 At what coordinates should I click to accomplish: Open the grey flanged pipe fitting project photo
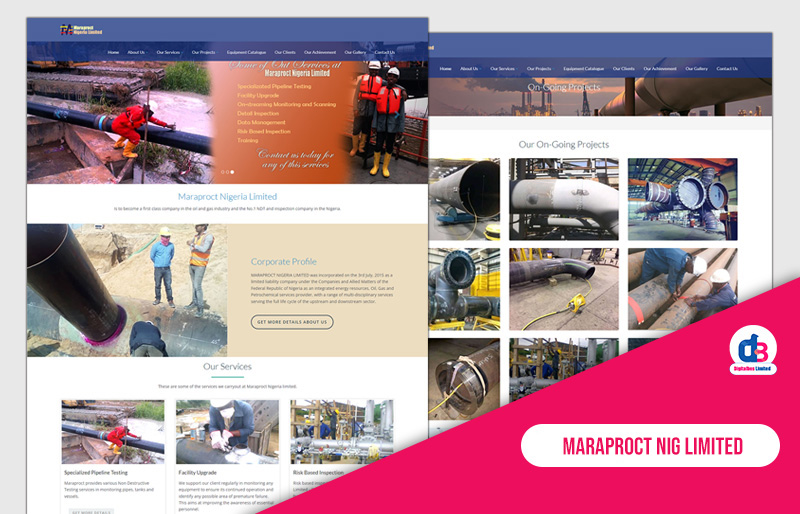pyautogui.click(x=464, y=289)
